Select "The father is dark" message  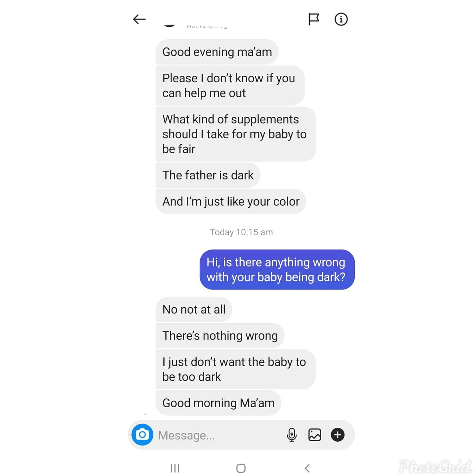tap(208, 175)
